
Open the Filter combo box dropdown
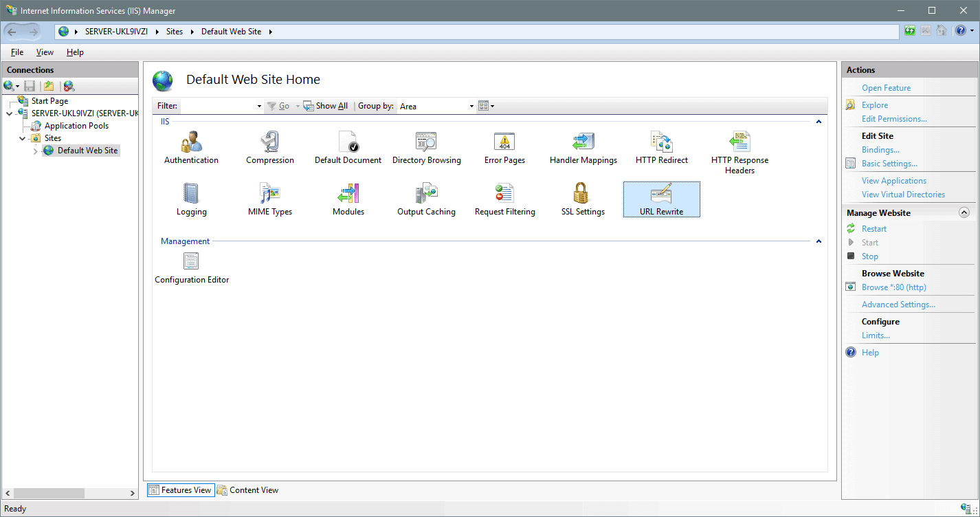click(x=259, y=107)
